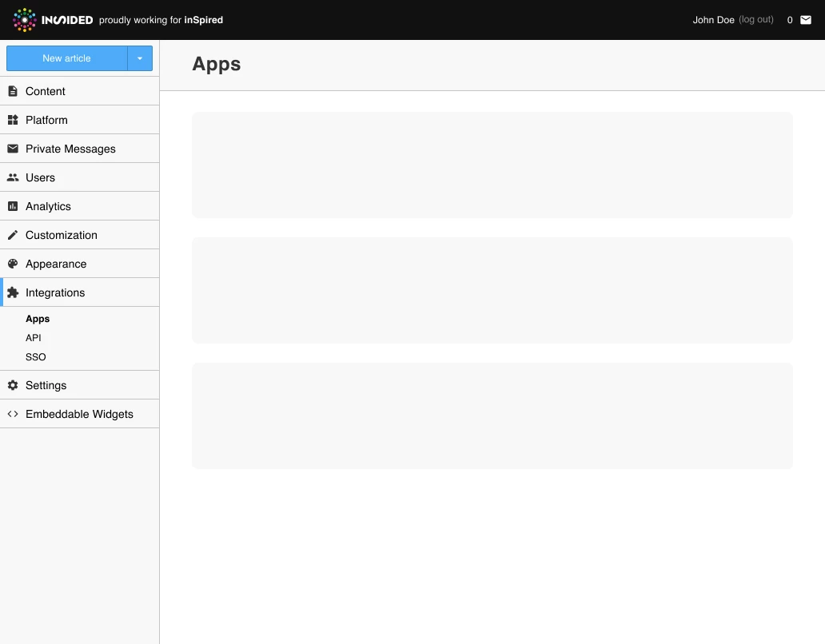Open the Content menu
The image size is (825, 644).
(x=79, y=91)
